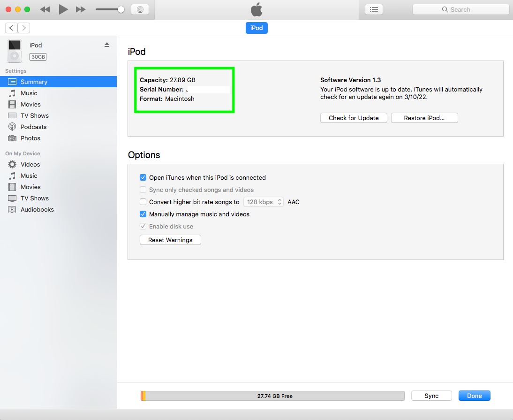Click the Audiobooks book icon
The image size is (513, 420).
[x=12, y=209]
